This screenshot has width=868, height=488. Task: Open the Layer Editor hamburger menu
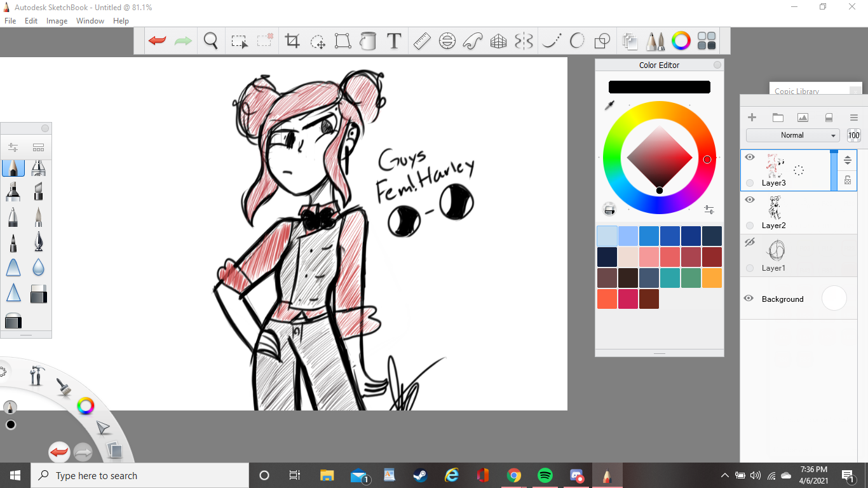(853, 118)
